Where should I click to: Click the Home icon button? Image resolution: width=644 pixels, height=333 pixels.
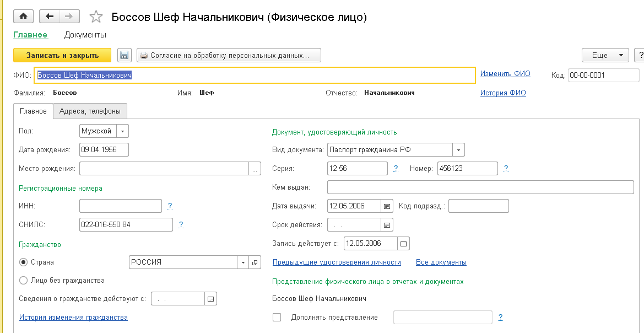[x=24, y=17]
